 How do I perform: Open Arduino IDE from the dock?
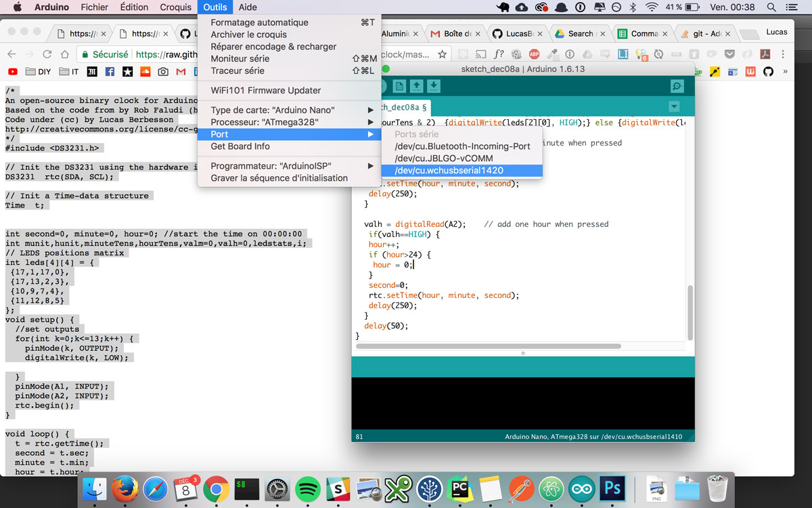click(x=581, y=488)
